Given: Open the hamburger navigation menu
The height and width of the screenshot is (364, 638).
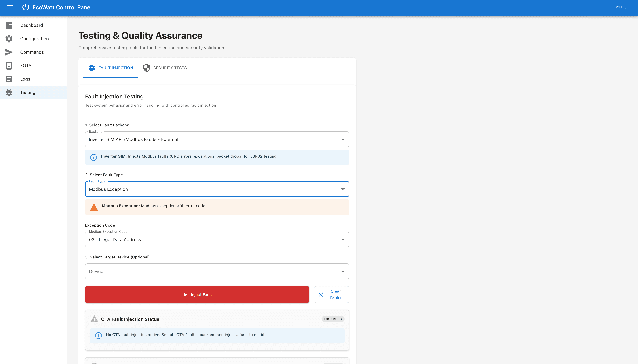Looking at the screenshot, I should coord(10,7).
